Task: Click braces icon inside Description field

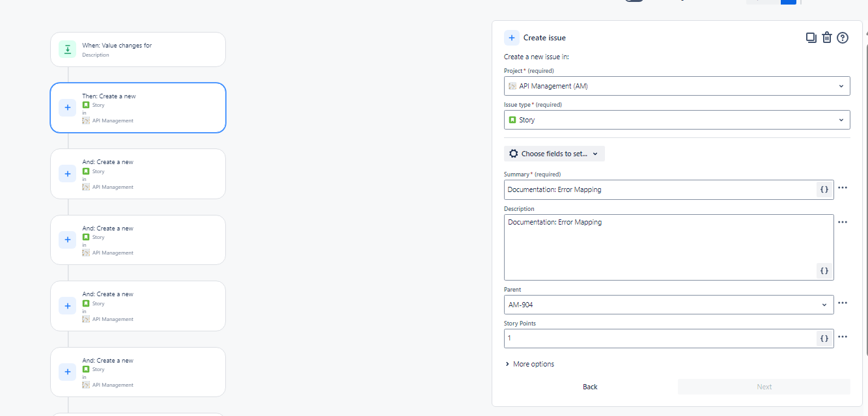Action: tap(824, 271)
